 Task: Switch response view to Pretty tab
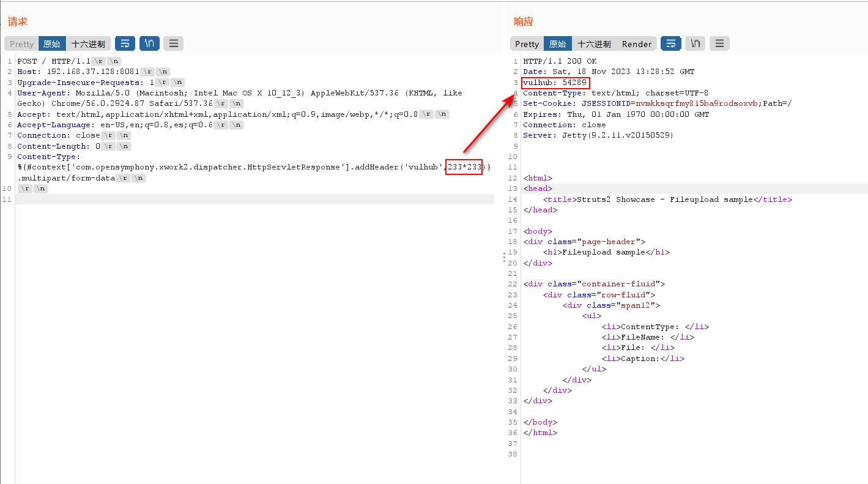(527, 44)
